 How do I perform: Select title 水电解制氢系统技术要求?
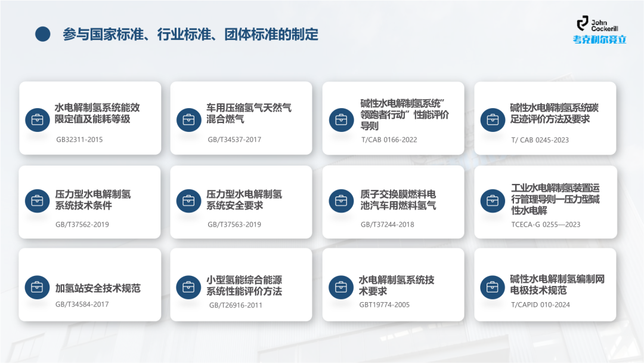(397, 286)
